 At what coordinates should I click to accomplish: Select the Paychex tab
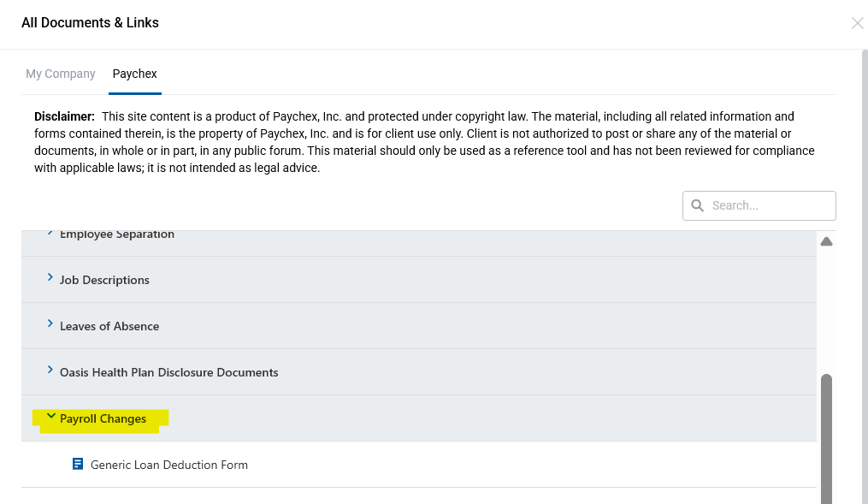coord(134,74)
